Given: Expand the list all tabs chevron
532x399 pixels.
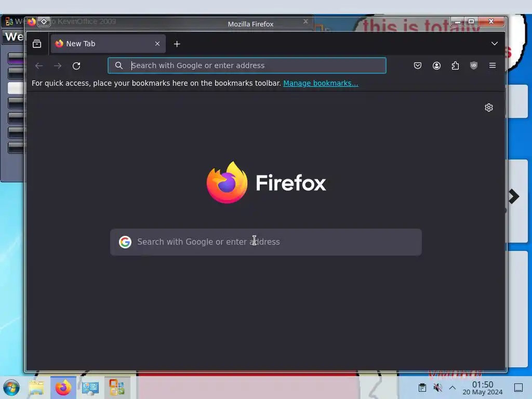Looking at the screenshot, I should tap(495, 44).
